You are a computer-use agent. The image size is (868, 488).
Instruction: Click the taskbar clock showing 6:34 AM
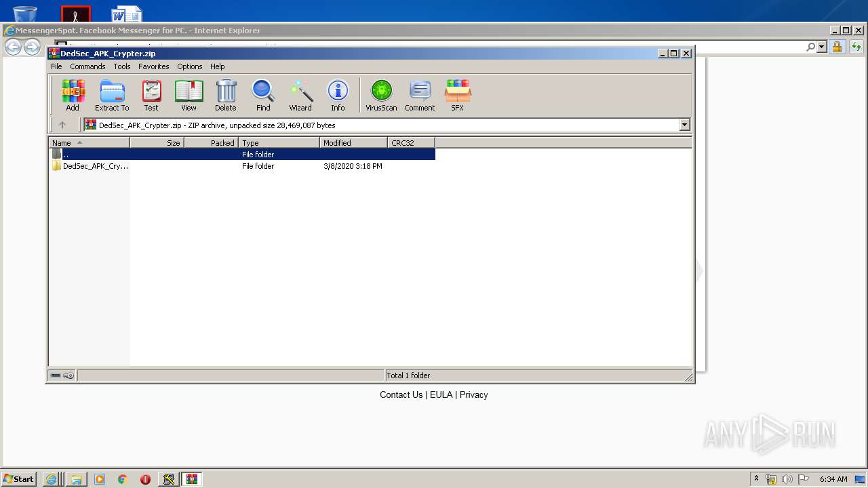point(833,479)
